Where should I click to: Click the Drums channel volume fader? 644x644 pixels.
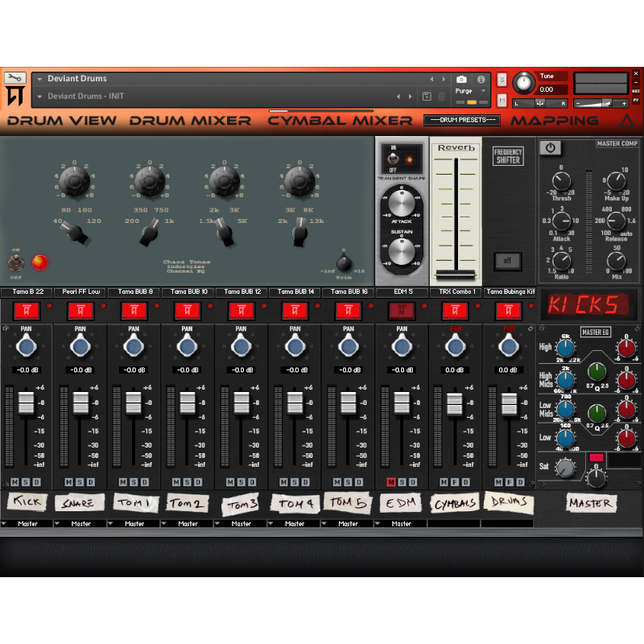509,404
